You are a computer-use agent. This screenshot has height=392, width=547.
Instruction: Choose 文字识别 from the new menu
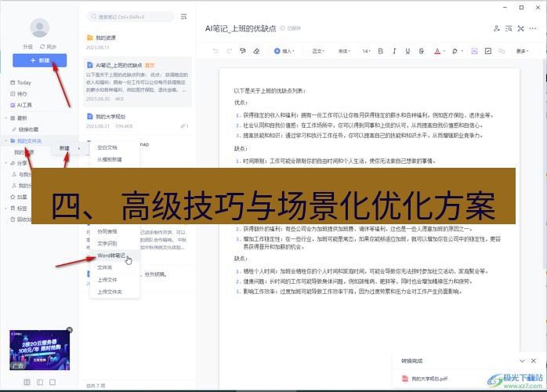coord(107,243)
